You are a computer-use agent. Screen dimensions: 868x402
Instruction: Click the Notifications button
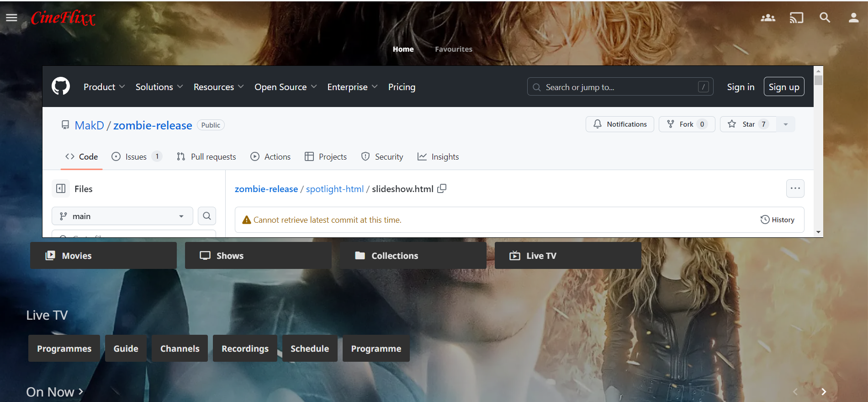click(x=620, y=124)
